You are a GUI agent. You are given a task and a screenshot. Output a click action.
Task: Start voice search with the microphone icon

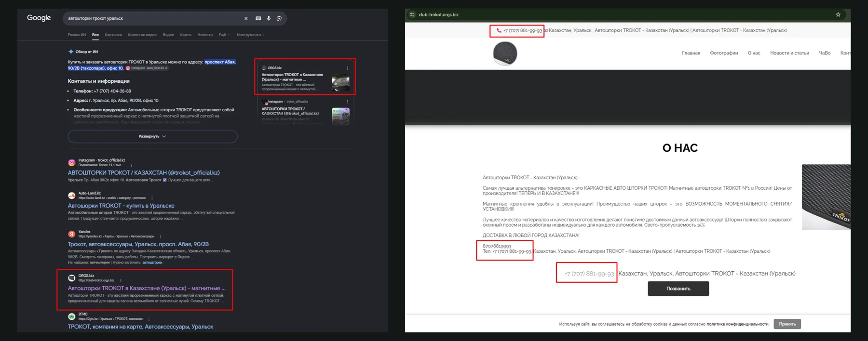(269, 18)
